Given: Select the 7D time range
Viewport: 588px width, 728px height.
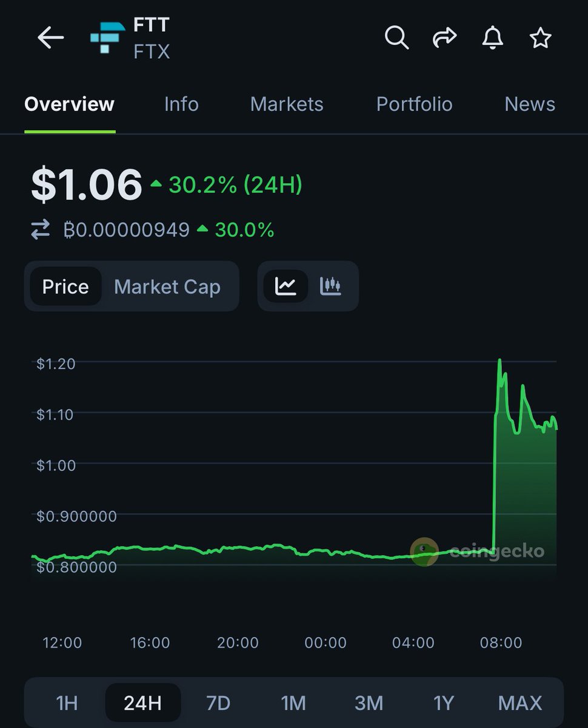Looking at the screenshot, I should click(x=218, y=703).
